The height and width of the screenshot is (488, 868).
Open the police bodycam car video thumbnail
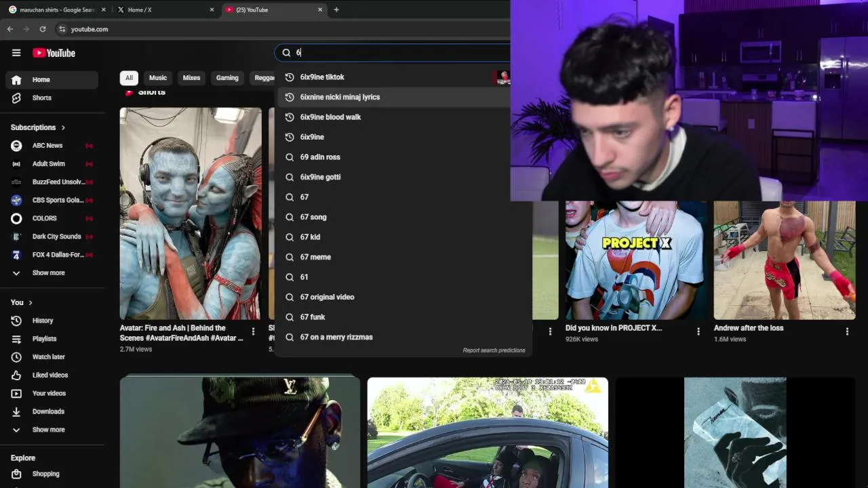click(488, 432)
